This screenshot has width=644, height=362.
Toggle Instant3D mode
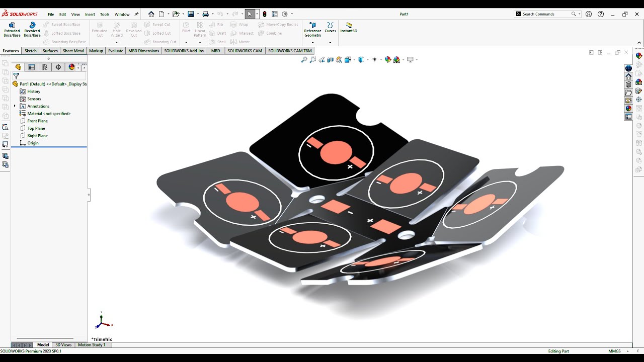(x=349, y=27)
